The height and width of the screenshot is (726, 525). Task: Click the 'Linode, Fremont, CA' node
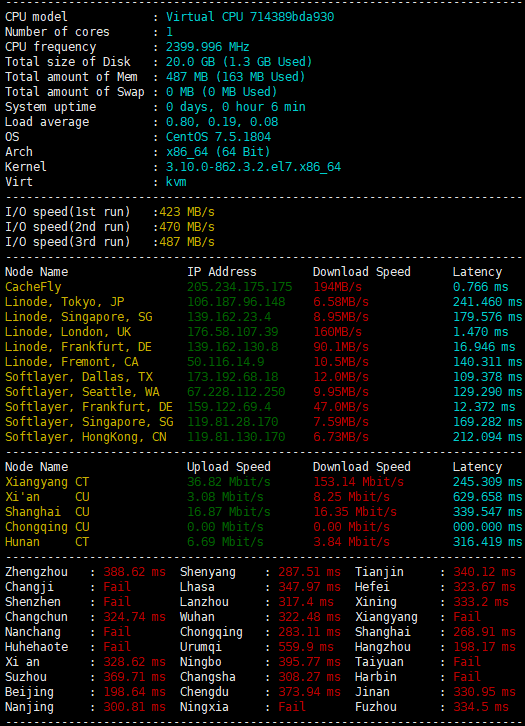72,362
